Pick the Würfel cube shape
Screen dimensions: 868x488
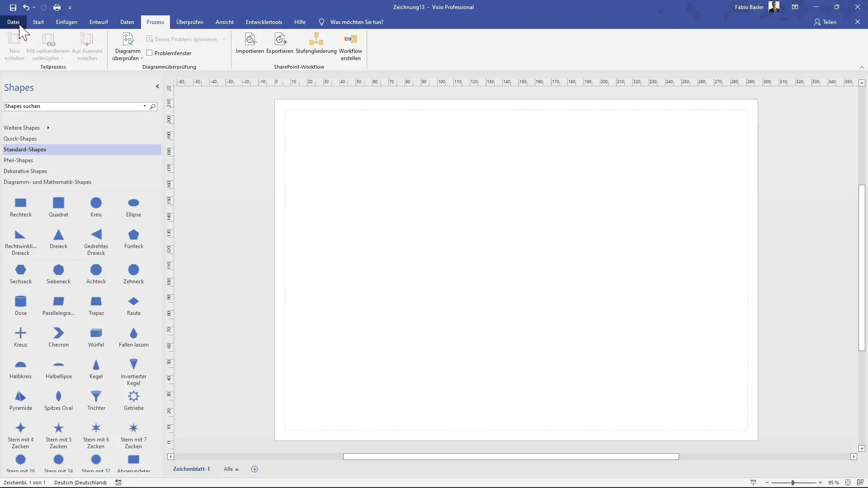pos(96,338)
